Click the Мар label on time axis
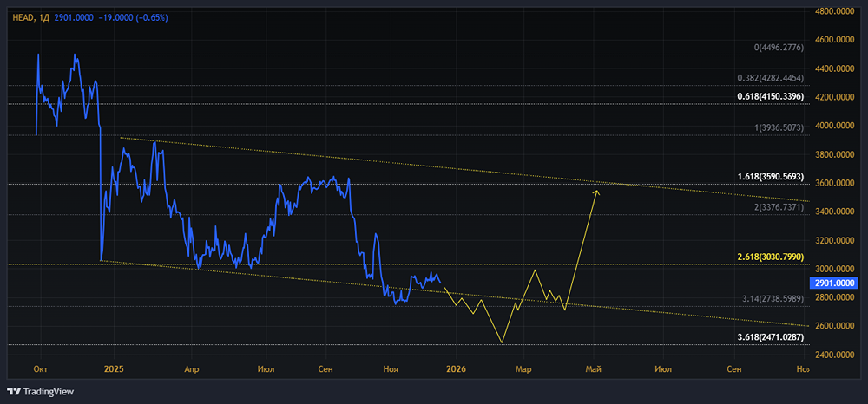The image size is (868, 404). coord(523,368)
